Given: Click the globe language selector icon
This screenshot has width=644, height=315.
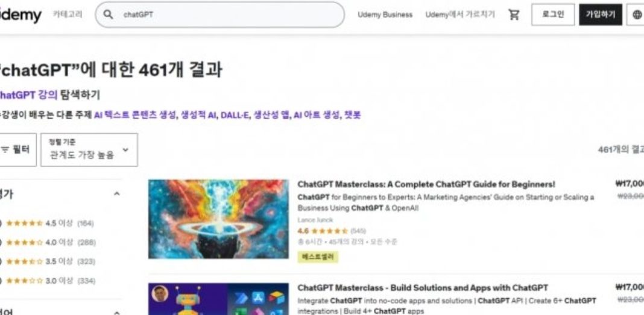Looking at the screenshot, I should (x=637, y=15).
